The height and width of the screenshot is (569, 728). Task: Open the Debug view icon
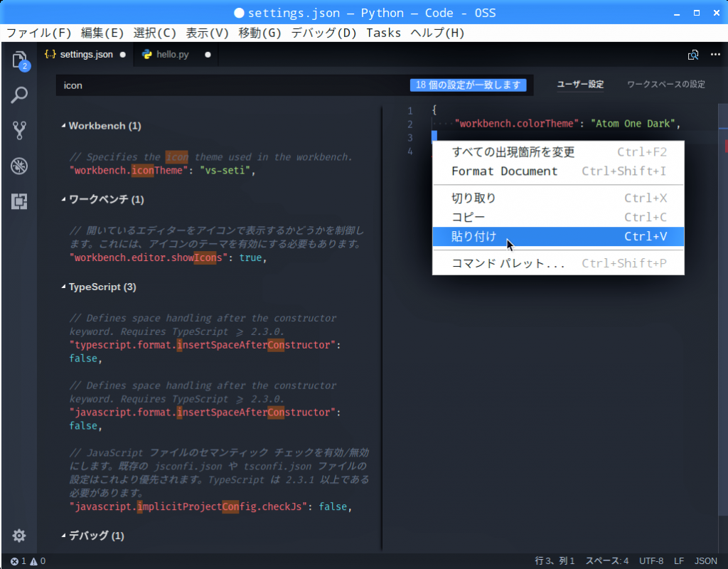[x=20, y=166]
